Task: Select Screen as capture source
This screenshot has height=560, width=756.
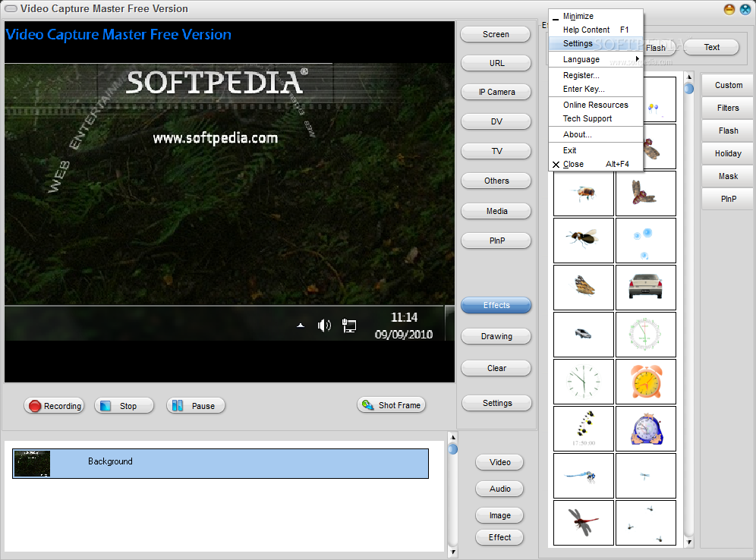Action: point(496,34)
